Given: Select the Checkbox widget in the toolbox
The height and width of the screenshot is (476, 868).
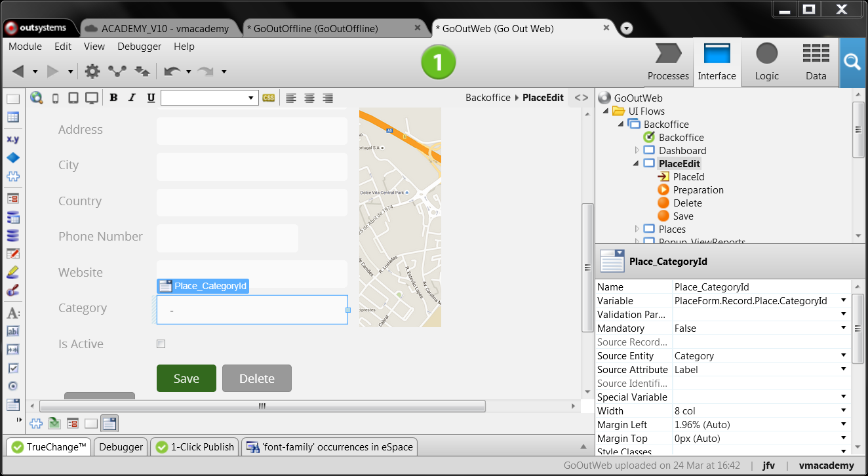Looking at the screenshot, I should click(13, 367).
